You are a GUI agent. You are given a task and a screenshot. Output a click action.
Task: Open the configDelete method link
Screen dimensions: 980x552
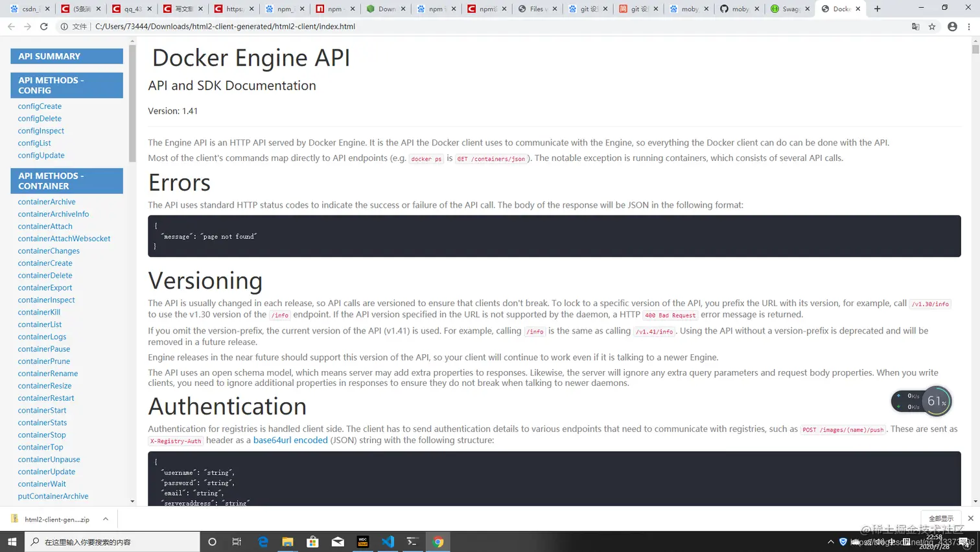point(40,119)
